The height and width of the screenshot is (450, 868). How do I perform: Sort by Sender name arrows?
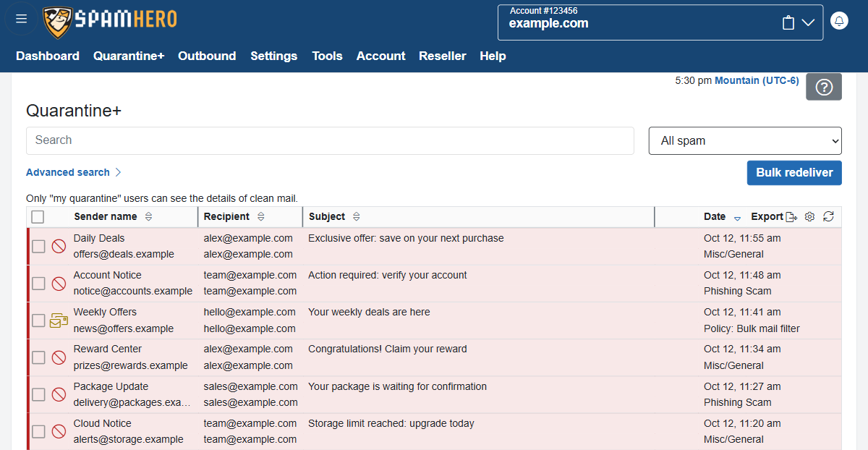(x=148, y=216)
